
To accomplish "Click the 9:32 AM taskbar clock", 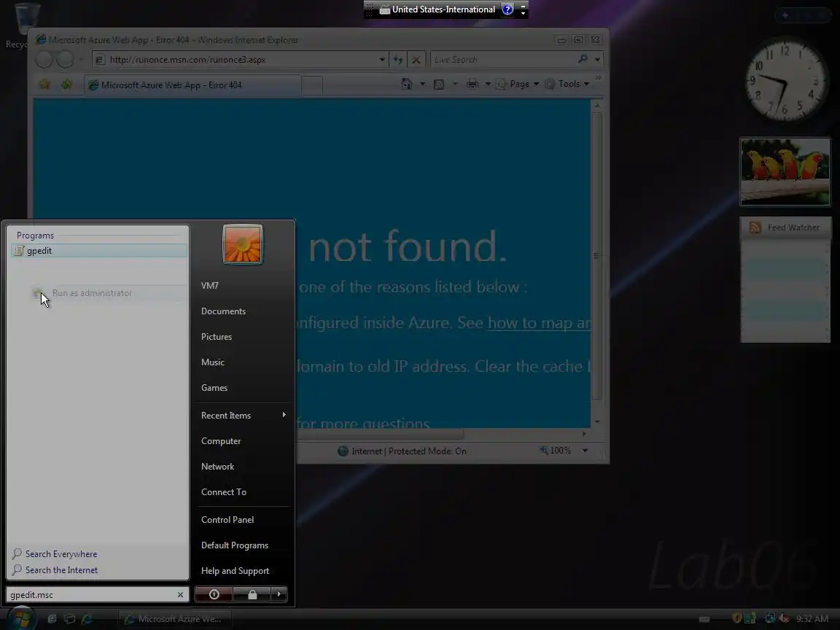I will pyautogui.click(x=812, y=619).
